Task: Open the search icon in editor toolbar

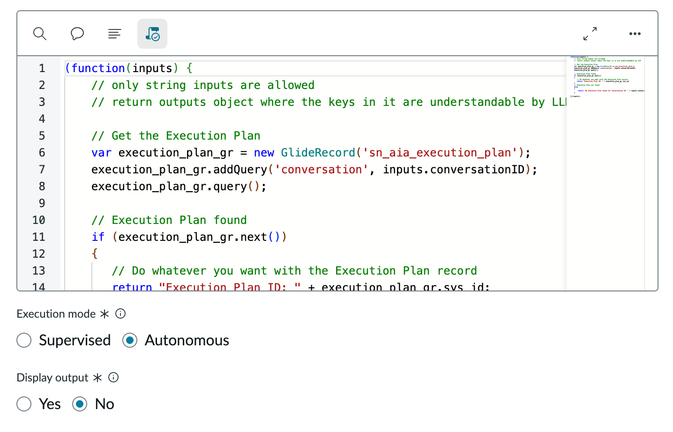Action: click(39, 33)
